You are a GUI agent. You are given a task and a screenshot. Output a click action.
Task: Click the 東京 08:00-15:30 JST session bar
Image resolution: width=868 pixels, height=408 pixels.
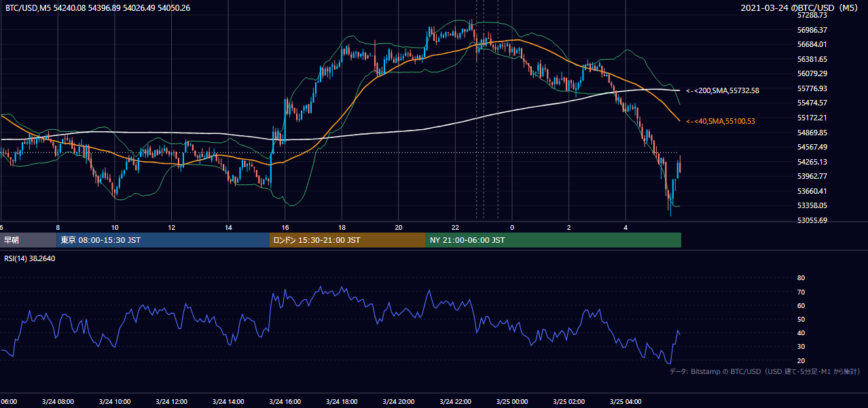coord(163,240)
